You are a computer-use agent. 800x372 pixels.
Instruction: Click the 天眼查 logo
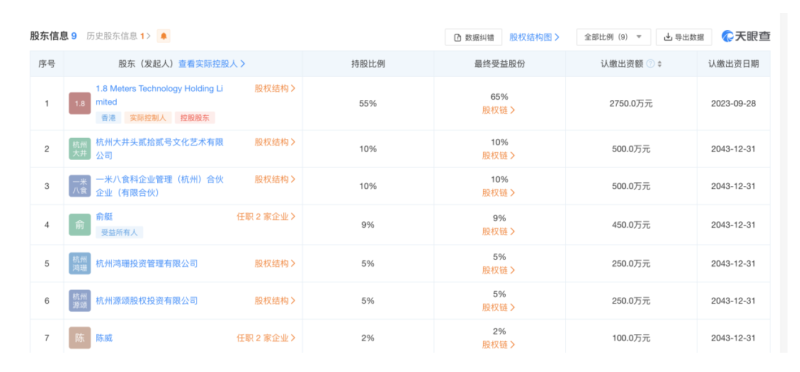tap(746, 36)
